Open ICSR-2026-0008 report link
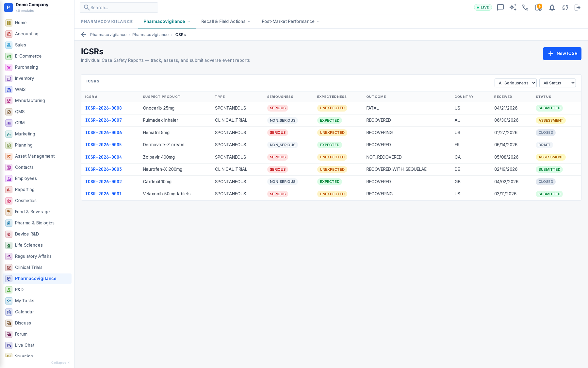588x368 pixels. [104, 108]
